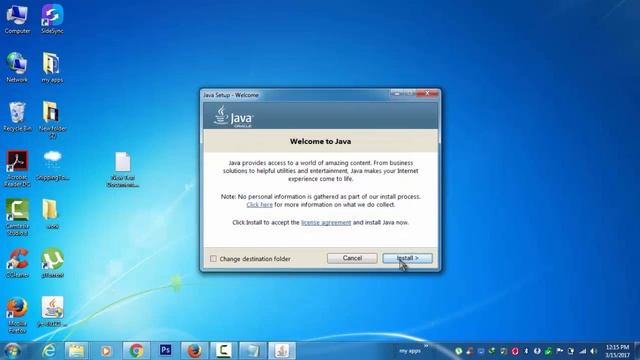Viewport: 640px width, 360px height.
Task: Close the Java Setup window
Action: [427, 93]
